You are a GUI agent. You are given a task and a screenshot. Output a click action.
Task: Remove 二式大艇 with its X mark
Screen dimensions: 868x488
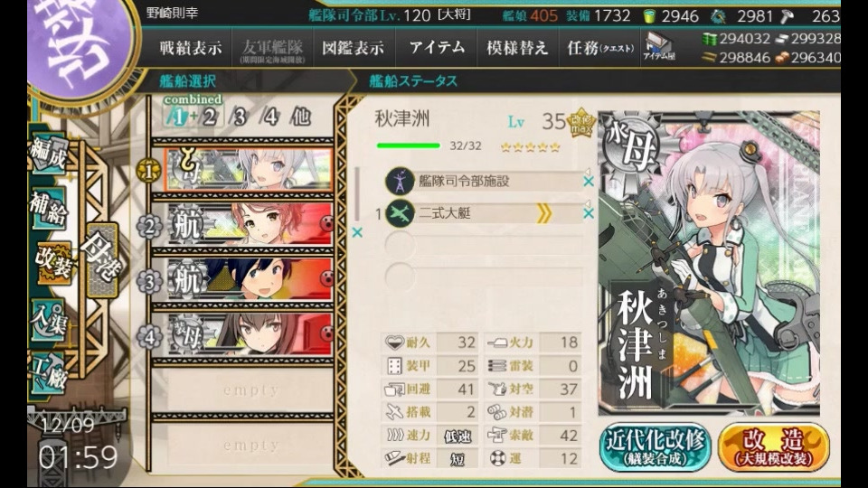click(x=589, y=213)
